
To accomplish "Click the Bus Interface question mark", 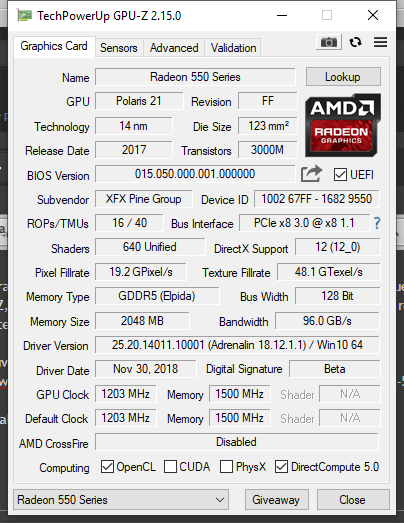I will point(377,223).
